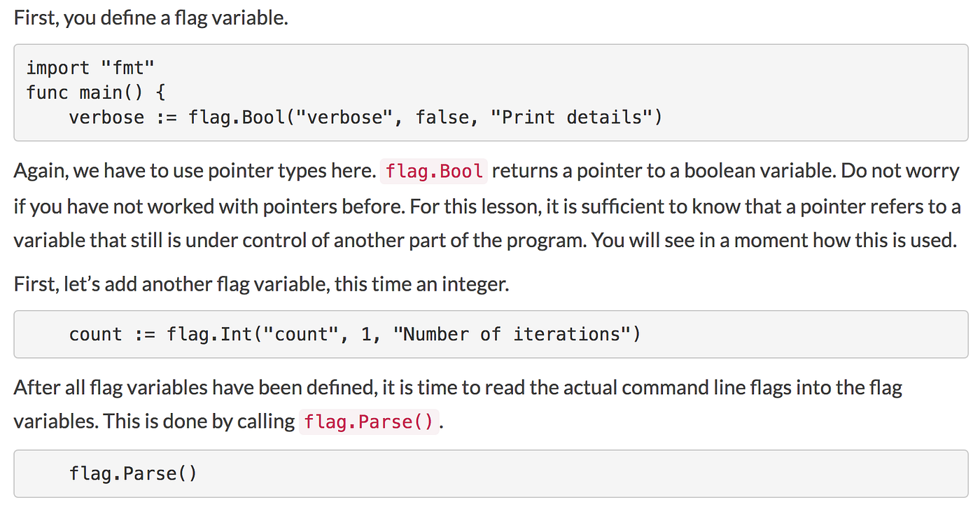Click the paragraph starting 'After all flag variables'

pyautogui.click(x=458, y=404)
